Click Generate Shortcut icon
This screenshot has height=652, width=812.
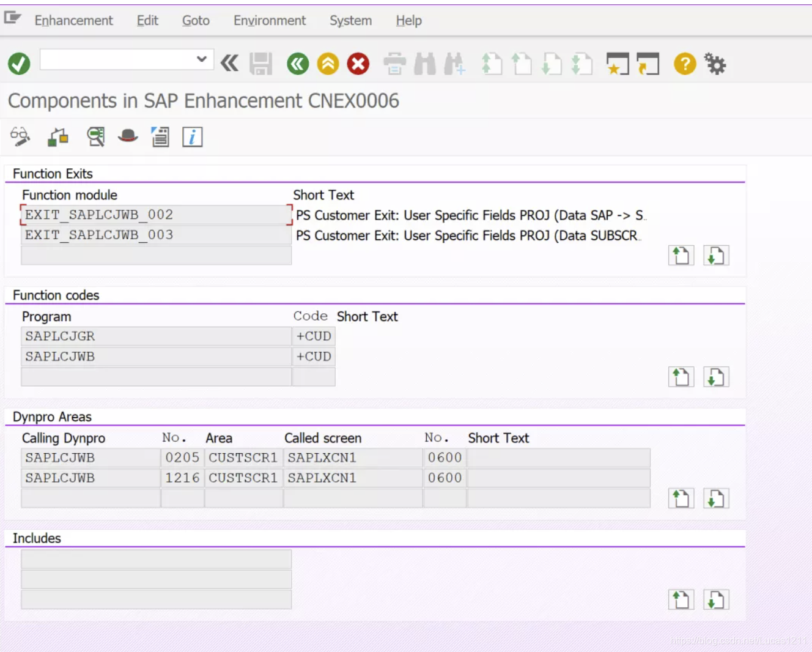click(x=648, y=64)
